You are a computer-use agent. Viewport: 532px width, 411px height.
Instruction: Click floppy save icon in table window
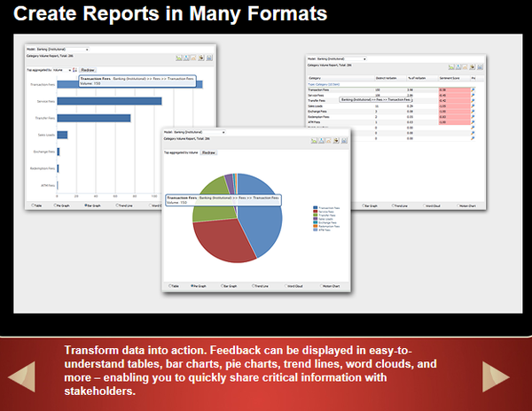[x=480, y=67]
